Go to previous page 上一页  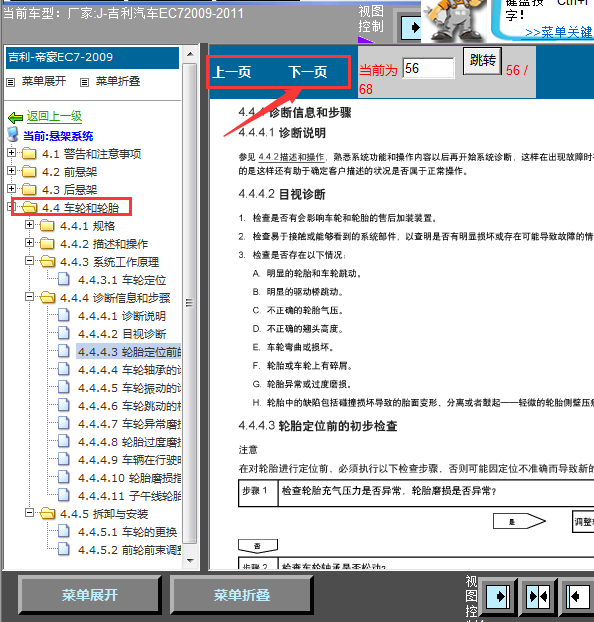(232, 72)
